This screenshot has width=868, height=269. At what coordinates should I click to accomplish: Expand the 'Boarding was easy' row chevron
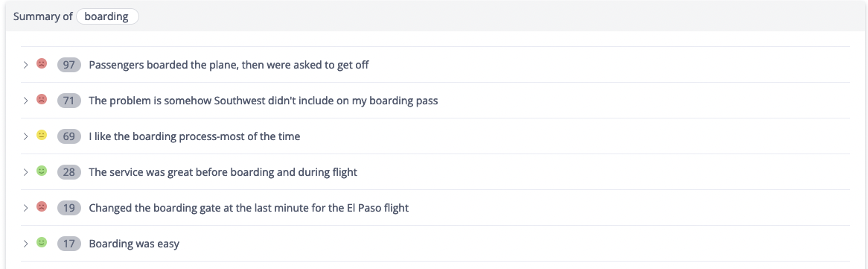25,244
